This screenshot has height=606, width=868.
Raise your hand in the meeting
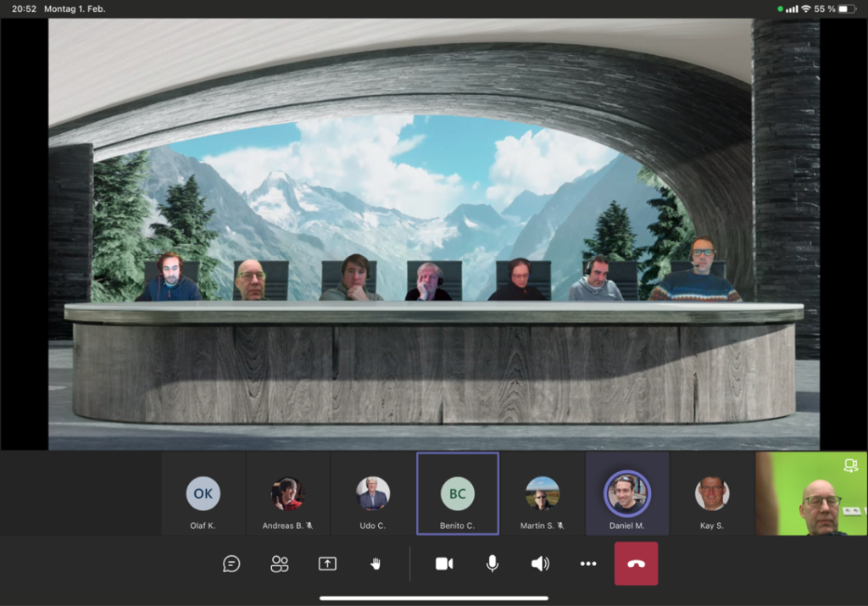[x=376, y=564]
